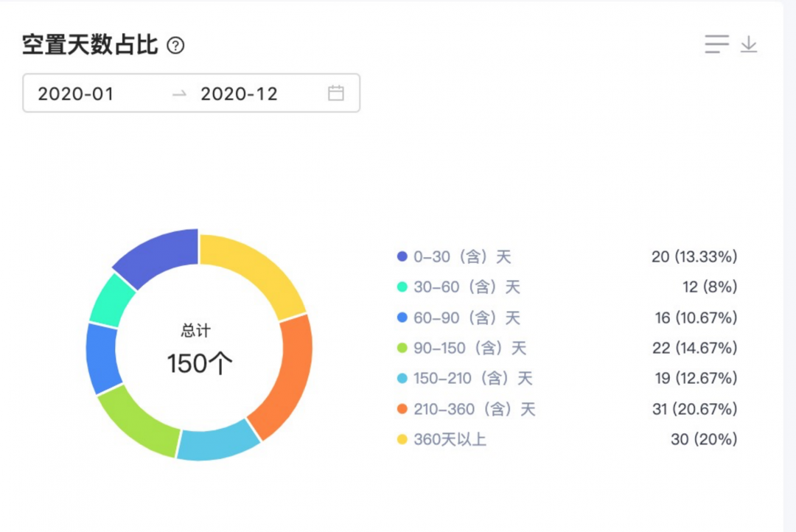Click the 31 (20.67%) value text
Viewport: 796px width, 532px height.
(x=694, y=409)
